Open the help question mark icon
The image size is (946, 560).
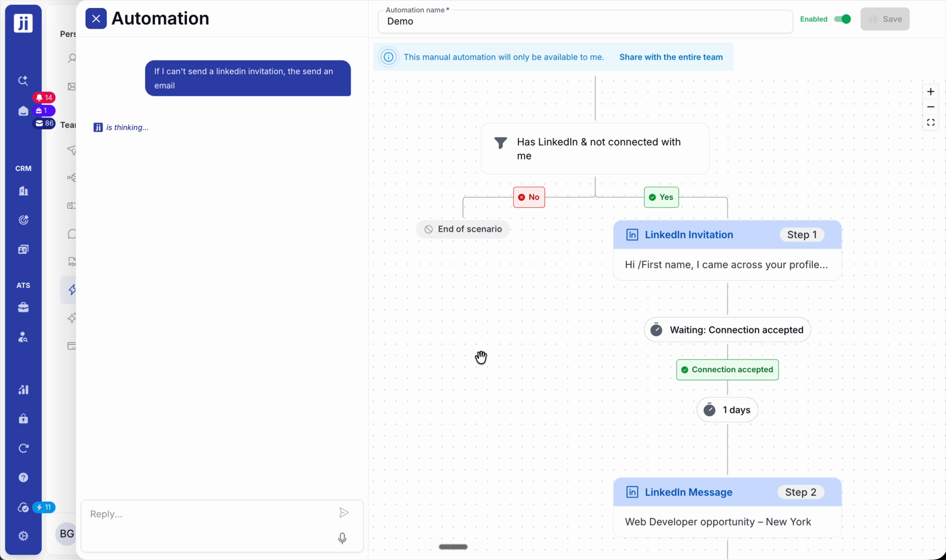coord(23,478)
